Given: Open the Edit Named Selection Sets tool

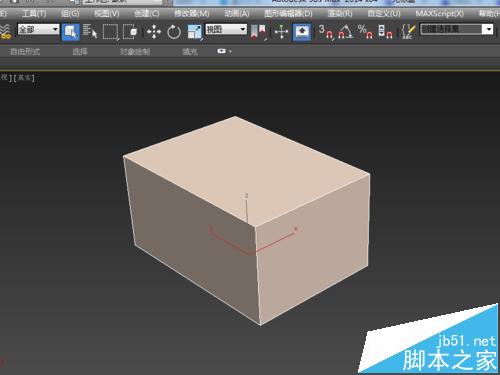Looking at the screenshot, I should pyautogui.click(x=408, y=31).
